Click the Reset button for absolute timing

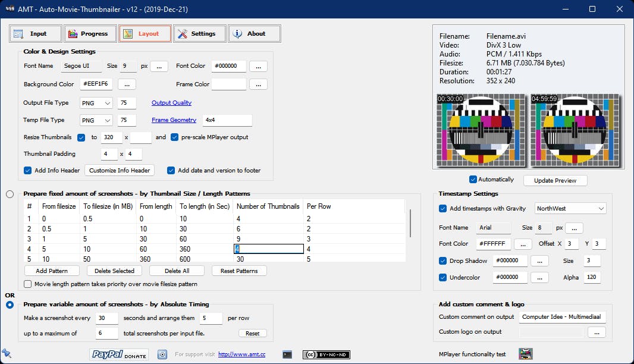click(252, 333)
